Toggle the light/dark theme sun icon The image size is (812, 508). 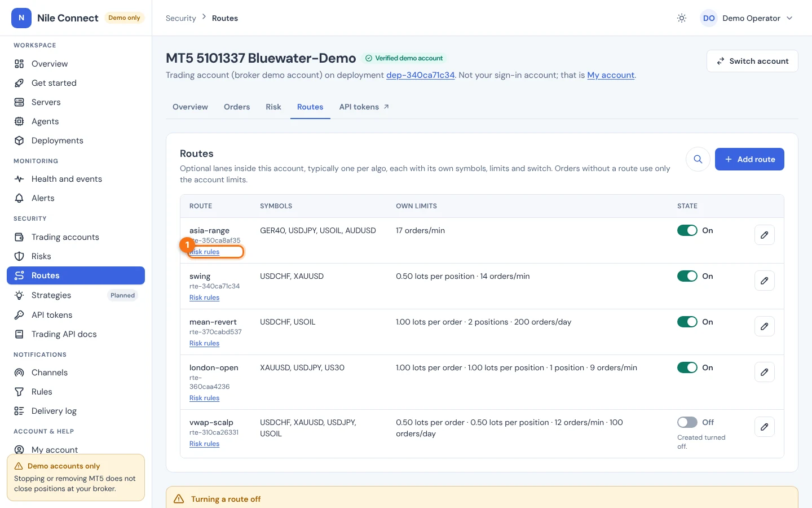pos(682,18)
